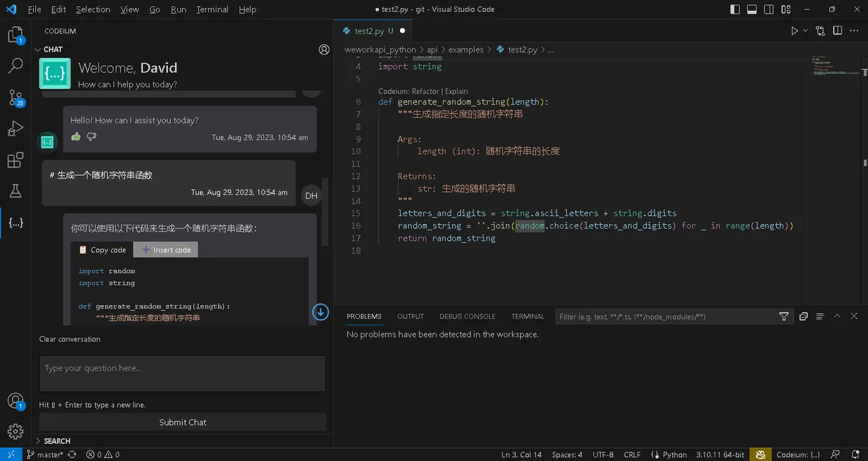Open the Manage gear menu
This screenshot has height=461, width=868.
point(15,431)
